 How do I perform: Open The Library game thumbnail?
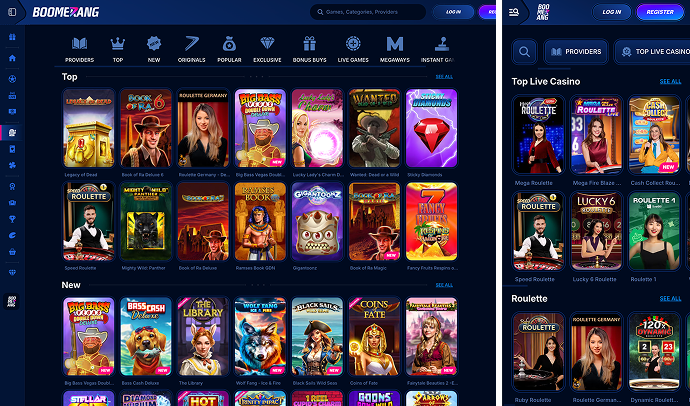pos(203,337)
